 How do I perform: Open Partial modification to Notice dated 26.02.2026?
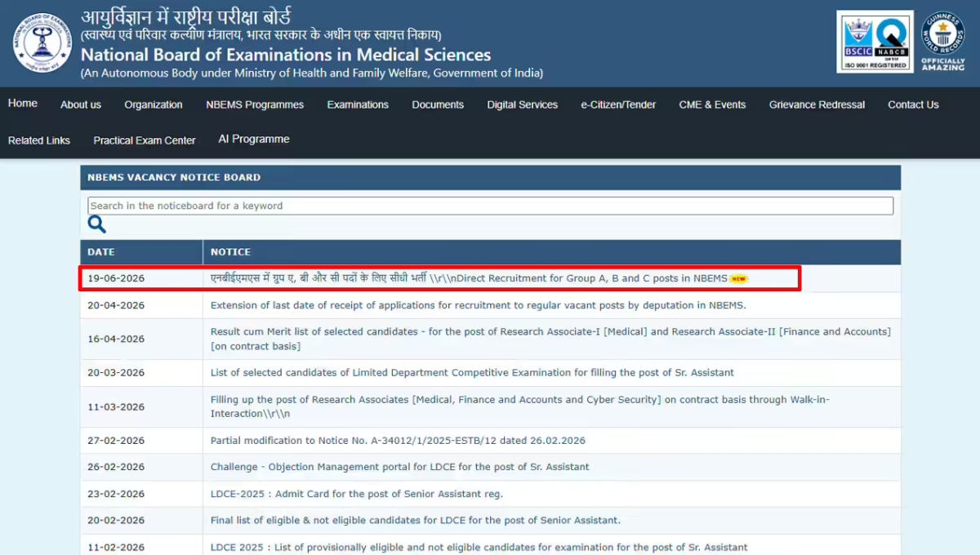[x=398, y=441]
